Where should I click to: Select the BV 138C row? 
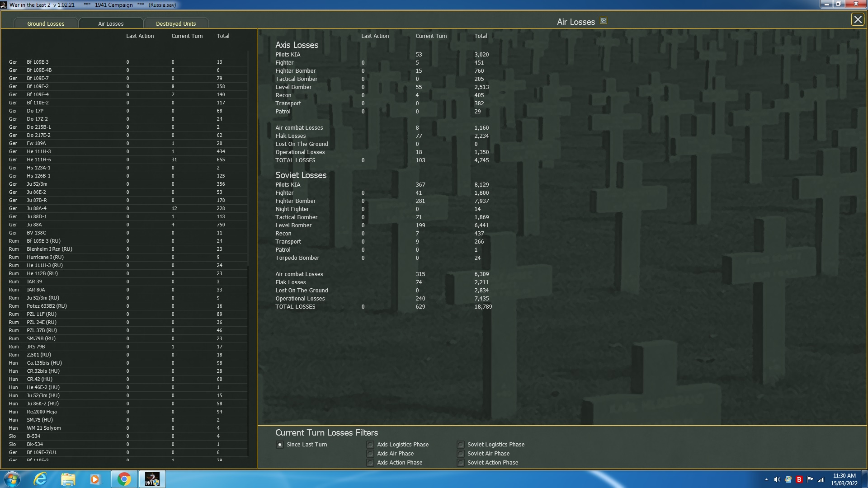click(127, 233)
